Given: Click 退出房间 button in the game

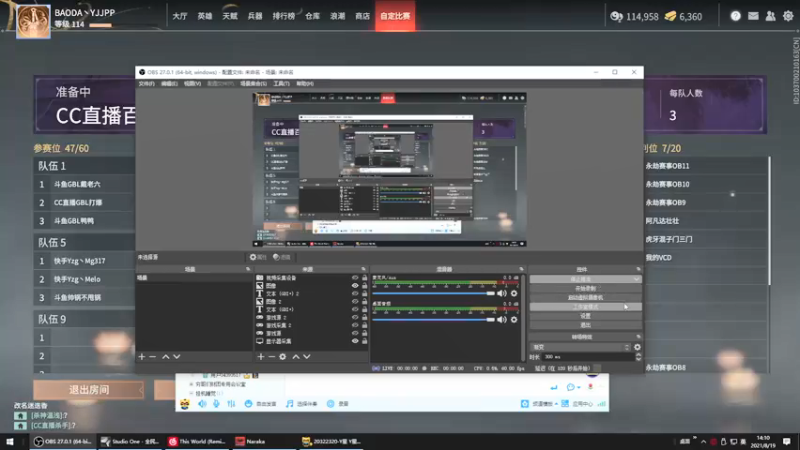Looking at the screenshot, I should pyautogui.click(x=89, y=390).
